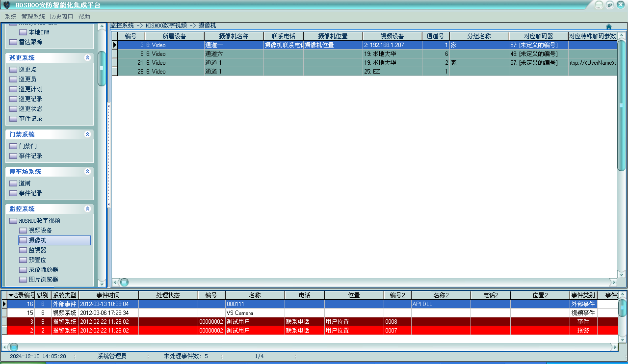
Task: Open 录像播放器 sidebar item
Action: (x=43, y=270)
